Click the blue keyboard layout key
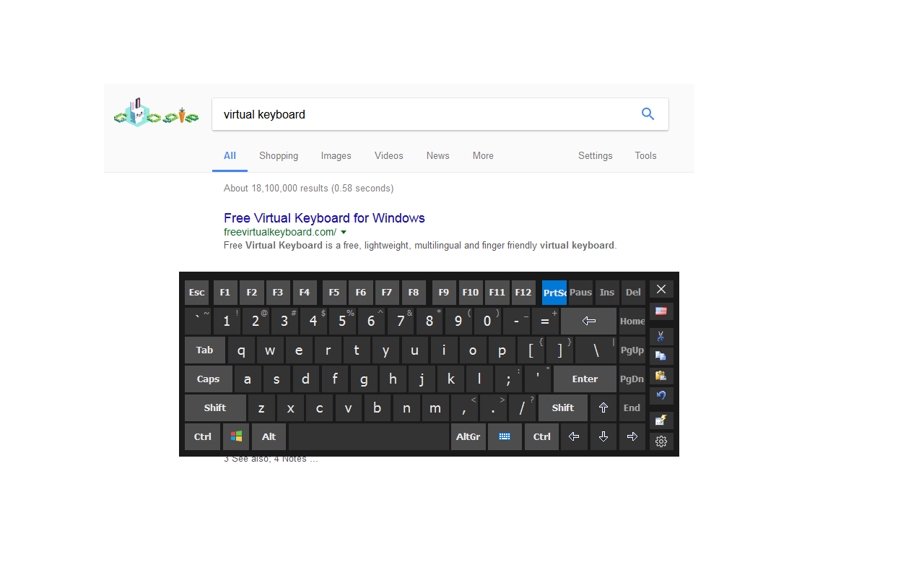This screenshot has width=924, height=578. click(505, 436)
